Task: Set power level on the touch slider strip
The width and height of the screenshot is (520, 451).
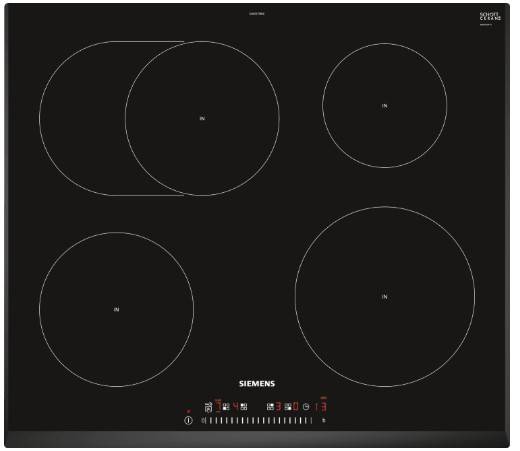Action: tap(258, 420)
